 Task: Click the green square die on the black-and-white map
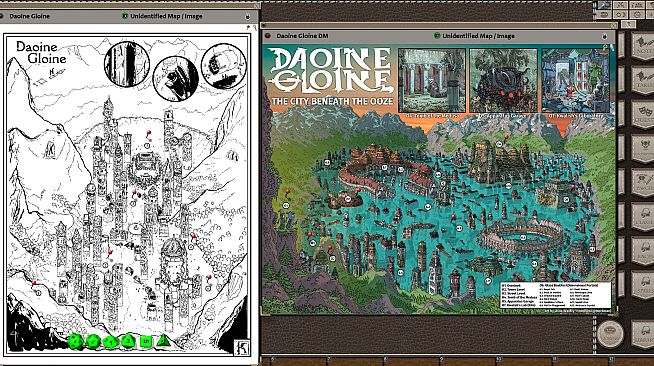point(146,341)
